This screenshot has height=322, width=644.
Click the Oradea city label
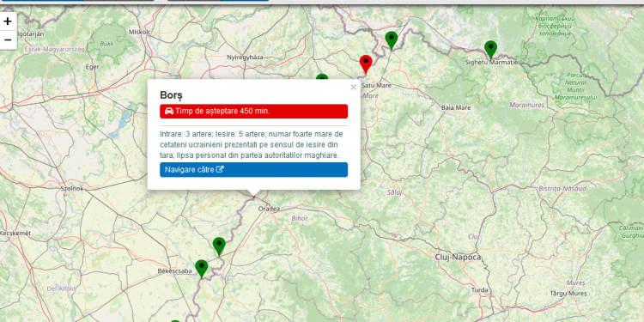pyautogui.click(x=269, y=209)
